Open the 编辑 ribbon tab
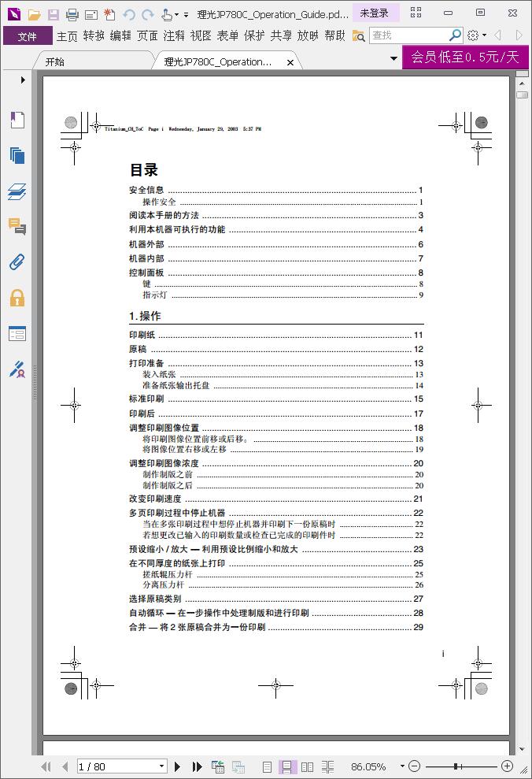The height and width of the screenshot is (779, 532). click(x=120, y=35)
